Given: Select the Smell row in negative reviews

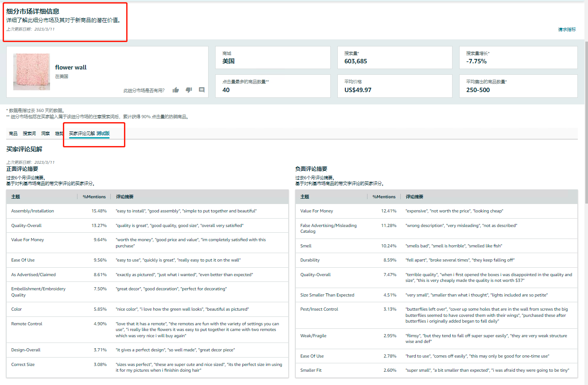Looking at the screenshot, I should [306, 246].
